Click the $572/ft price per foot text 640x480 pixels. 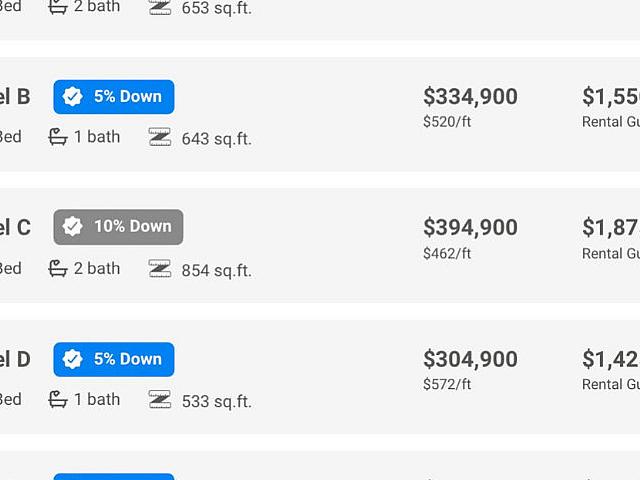[447, 384]
